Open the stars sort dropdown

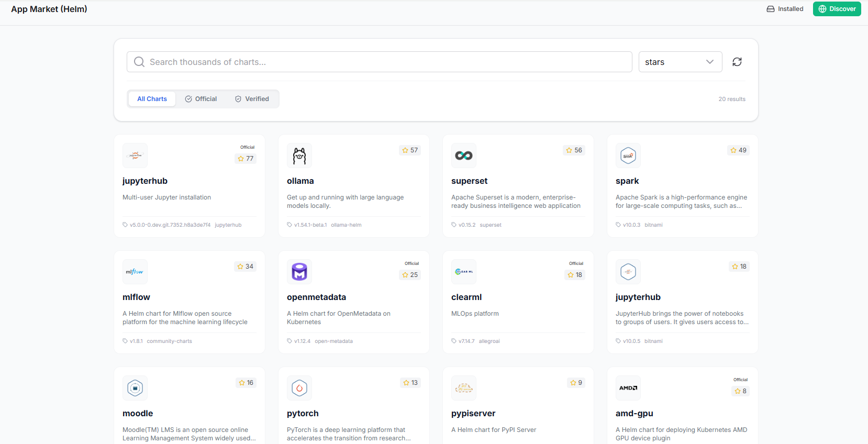681,62
